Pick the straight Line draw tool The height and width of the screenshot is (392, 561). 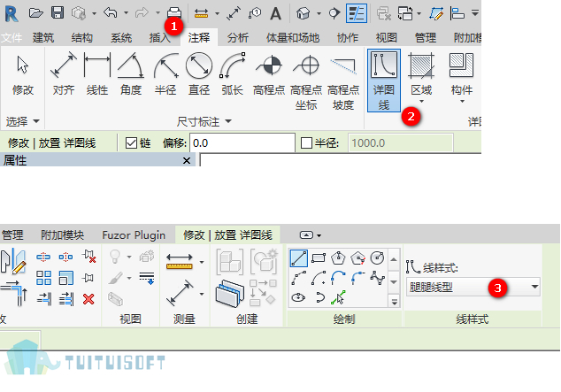point(298,258)
